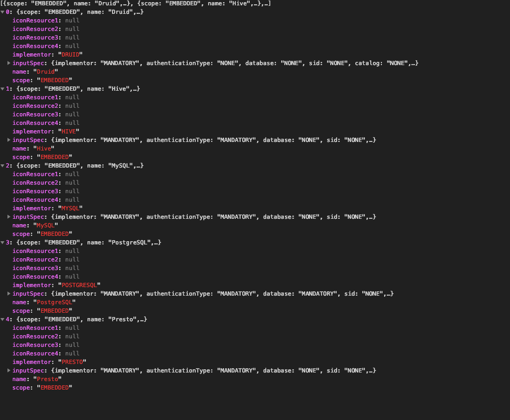Collapse the MySQL connector entry
Image resolution: width=510 pixels, height=420 pixels.
tap(3, 165)
